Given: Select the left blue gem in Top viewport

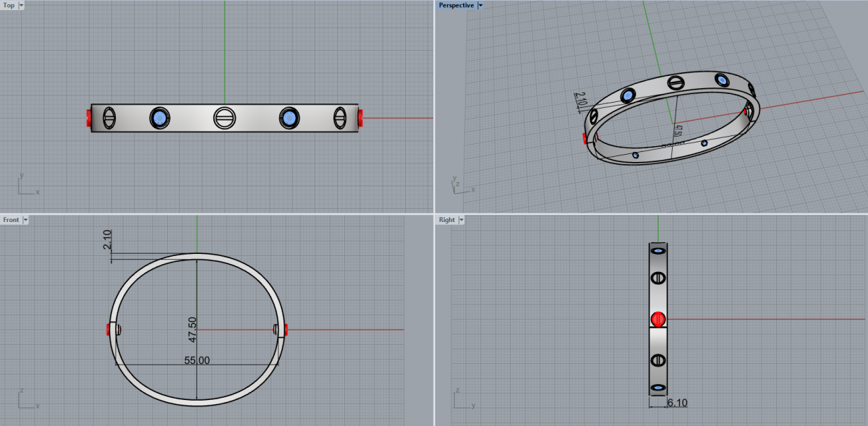Looking at the screenshot, I should (159, 118).
